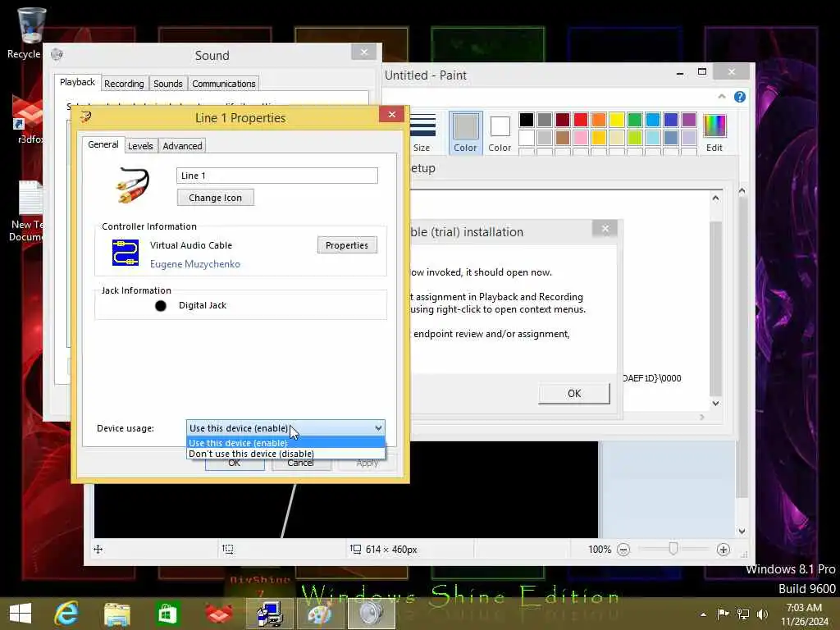Screen dimensions: 840x630
Task: Select the General tab
Action: point(103,144)
